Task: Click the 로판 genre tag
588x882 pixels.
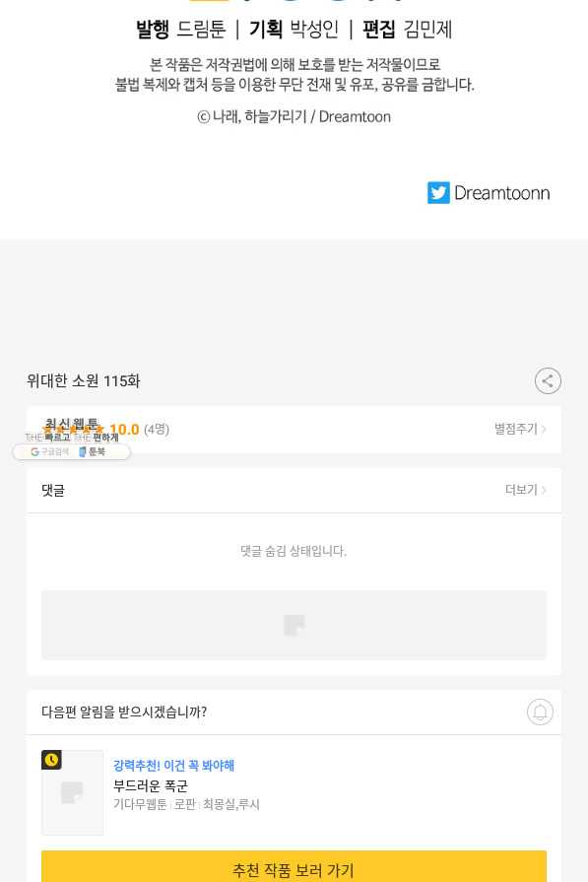Action: click(x=185, y=804)
